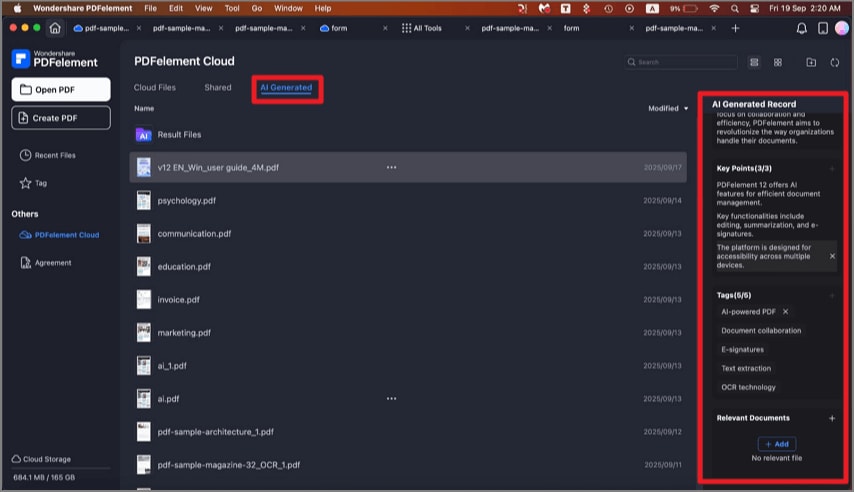Open a new tab with plus icon
The image size is (854, 492).
tap(735, 28)
